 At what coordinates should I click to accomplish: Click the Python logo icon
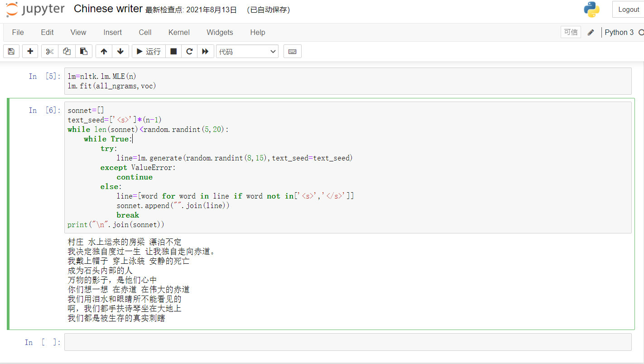tap(592, 10)
